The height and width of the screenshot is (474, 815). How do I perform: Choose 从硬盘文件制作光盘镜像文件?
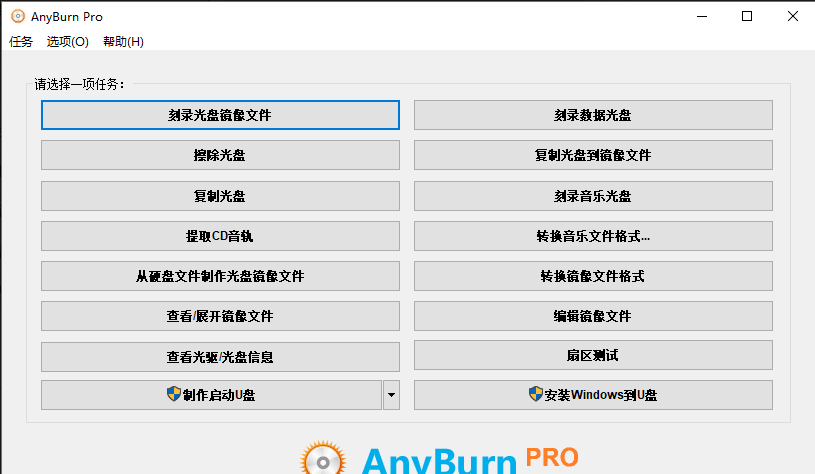[220, 276]
